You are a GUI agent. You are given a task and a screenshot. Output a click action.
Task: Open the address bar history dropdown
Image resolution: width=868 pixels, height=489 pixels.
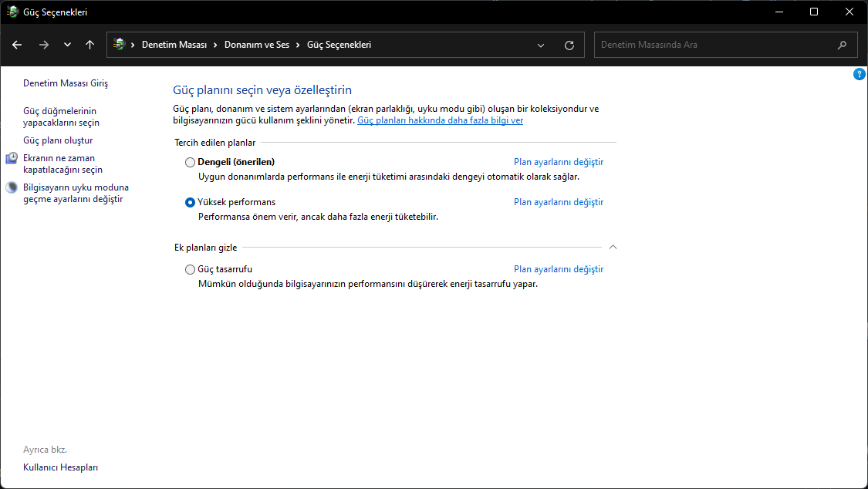[542, 45]
